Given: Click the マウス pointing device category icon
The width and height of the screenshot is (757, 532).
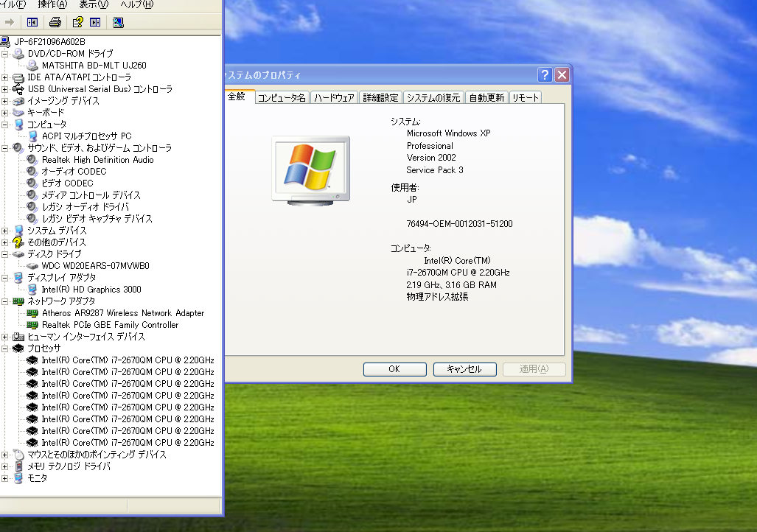Looking at the screenshot, I should (x=19, y=455).
